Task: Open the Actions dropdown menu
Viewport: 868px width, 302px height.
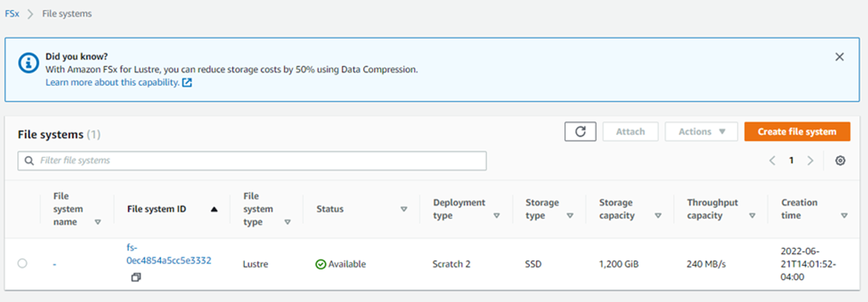Action: [701, 131]
